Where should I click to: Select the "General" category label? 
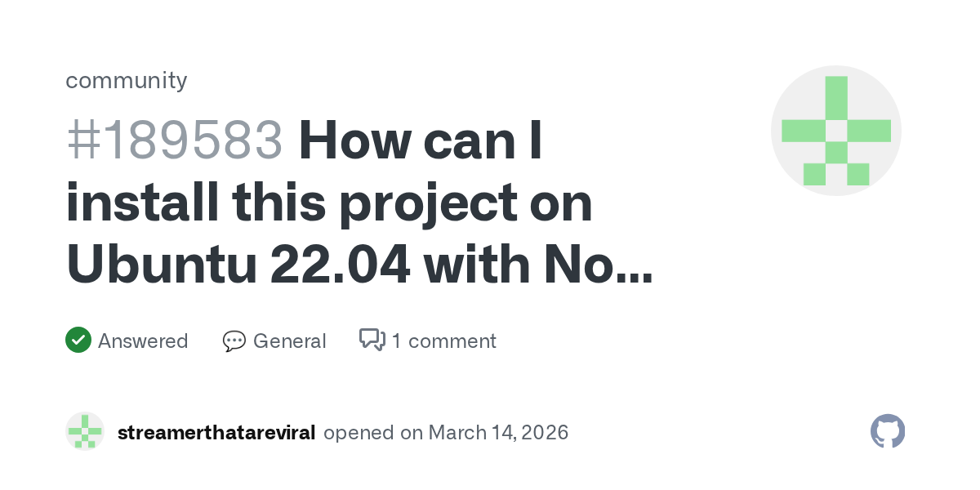[x=289, y=341]
